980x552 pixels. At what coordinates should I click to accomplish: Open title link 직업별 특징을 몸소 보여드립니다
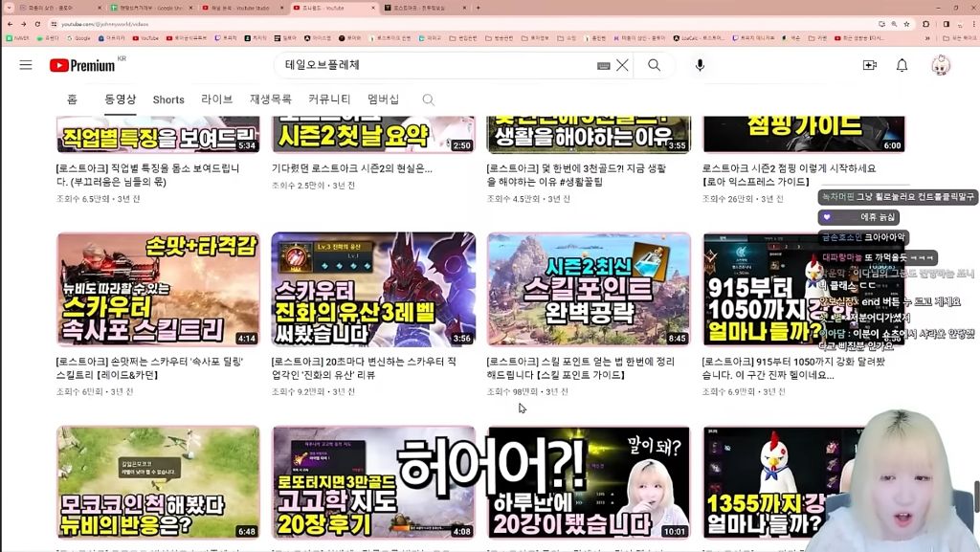(148, 175)
